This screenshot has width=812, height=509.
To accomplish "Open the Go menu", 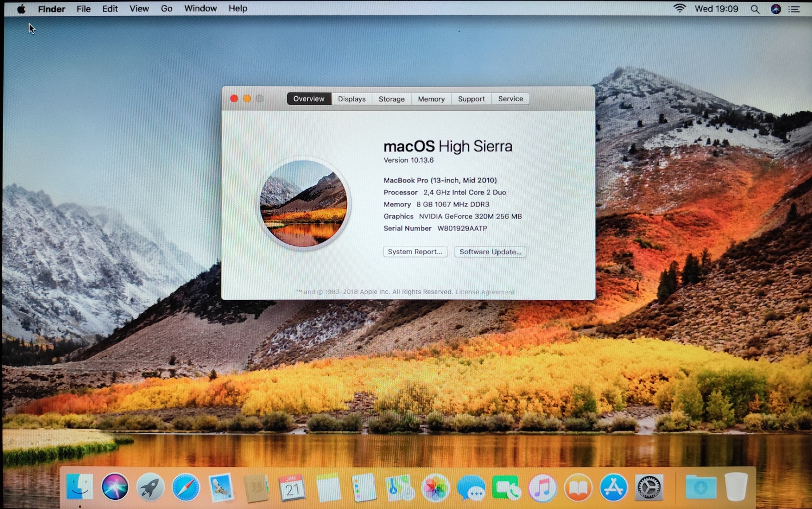I will click(x=166, y=9).
